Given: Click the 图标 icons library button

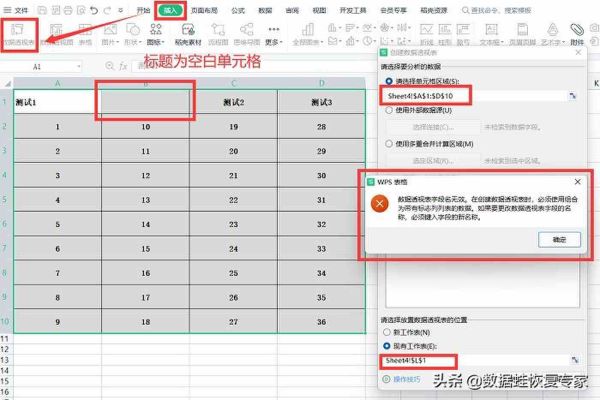Looking at the screenshot, I should coord(156,34).
